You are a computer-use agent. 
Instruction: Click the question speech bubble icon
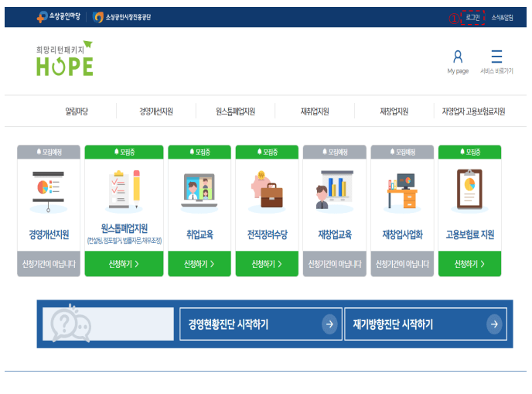(x=70, y=323)
